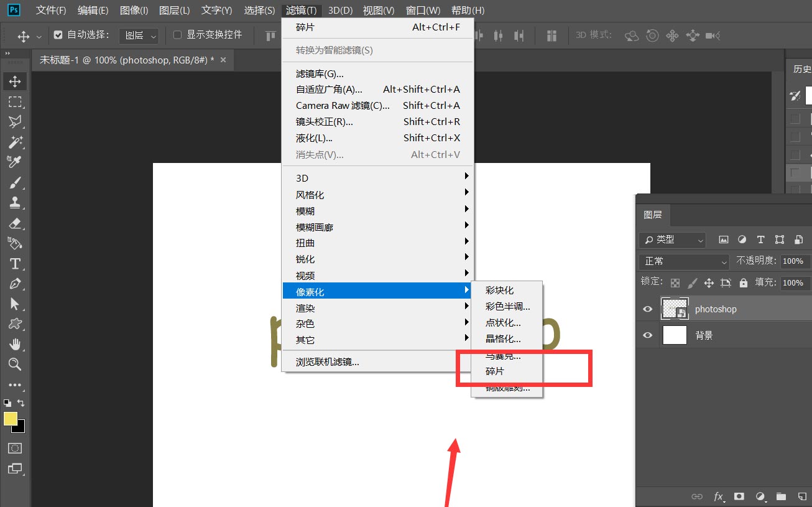Enable the 显示变换控件 checkbox
Viewport: 812px width, 507px height.
177,35
